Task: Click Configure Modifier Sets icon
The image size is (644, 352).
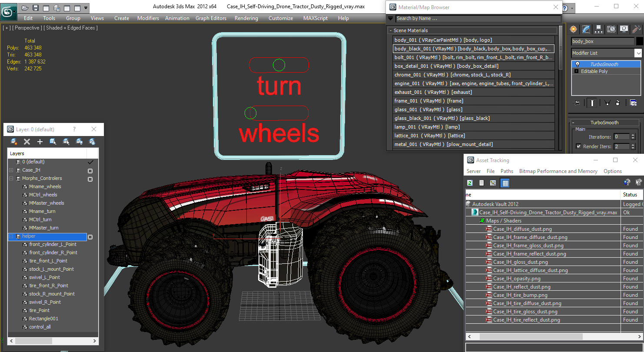Action: click(634, 103)
